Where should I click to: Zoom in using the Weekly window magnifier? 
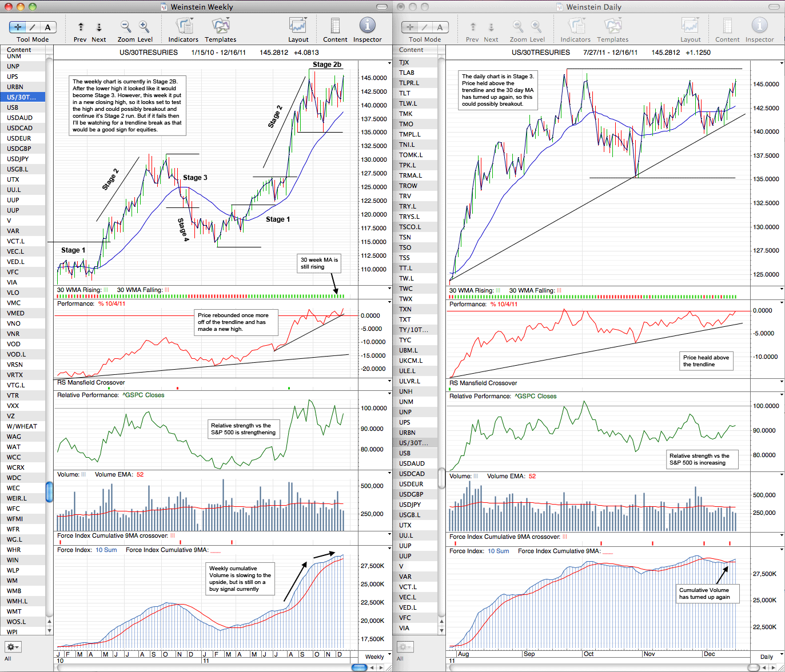click(144, 26)
